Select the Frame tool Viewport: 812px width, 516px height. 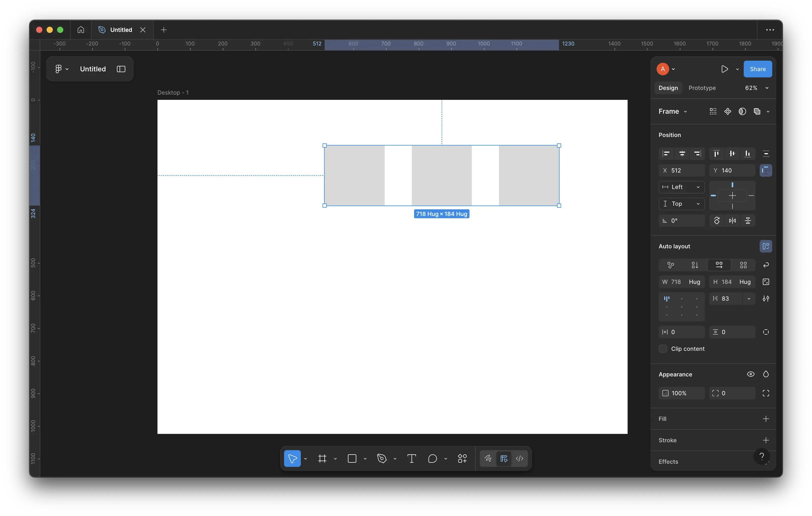(322, 458)
